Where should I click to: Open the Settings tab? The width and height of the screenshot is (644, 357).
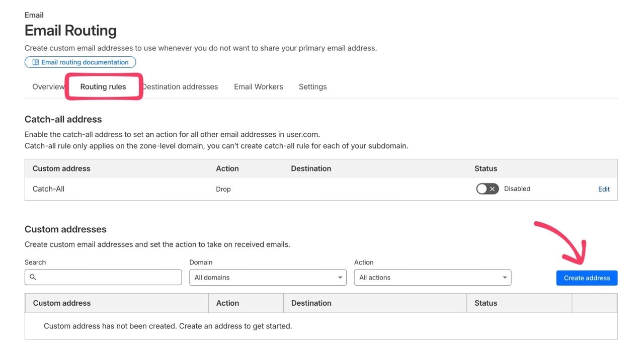(312, 86)
